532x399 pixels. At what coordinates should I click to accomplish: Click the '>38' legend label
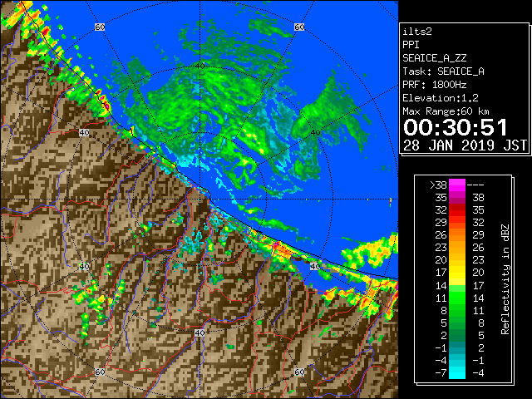(438, 185)
